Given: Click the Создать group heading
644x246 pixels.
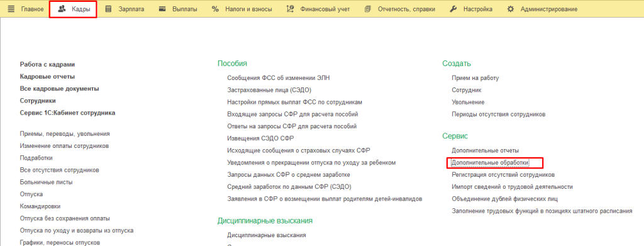Looking at the screenshot, I should (457, 64).
